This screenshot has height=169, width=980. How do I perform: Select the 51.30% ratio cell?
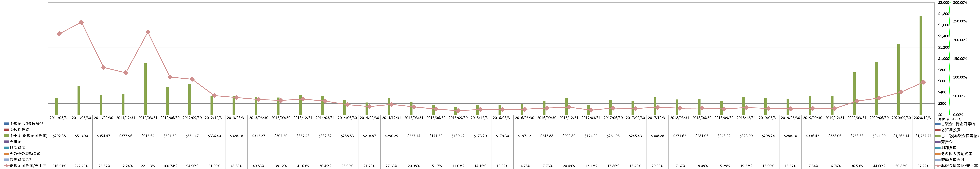point(214,166)
